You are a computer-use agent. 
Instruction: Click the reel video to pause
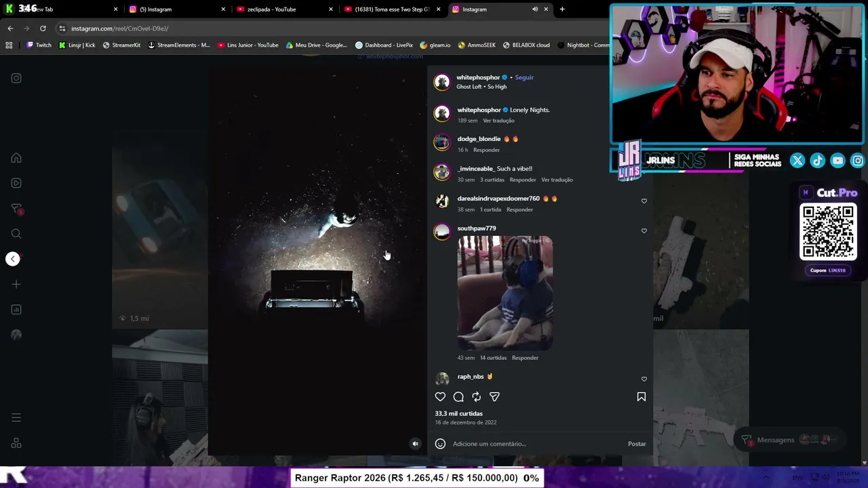click(x=317, y=261)
